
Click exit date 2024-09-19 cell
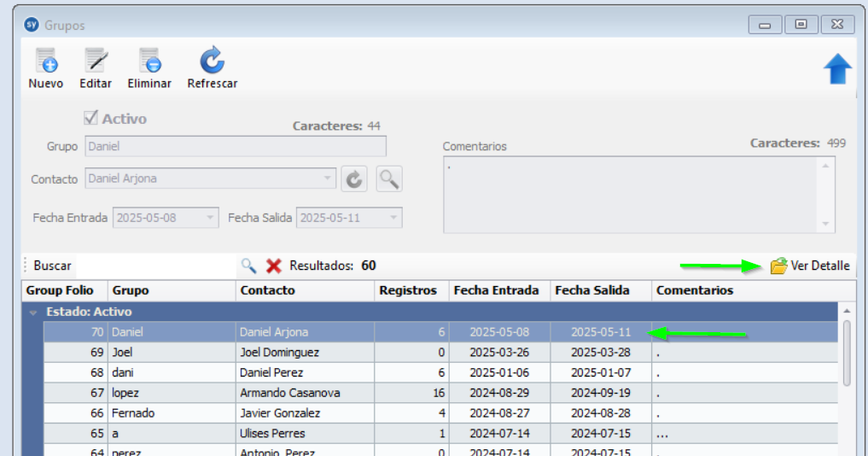(x=601, y=393)
